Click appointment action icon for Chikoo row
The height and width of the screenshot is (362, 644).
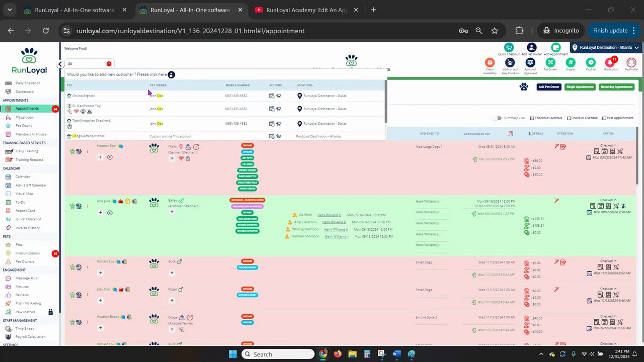(x=272, y=96)
